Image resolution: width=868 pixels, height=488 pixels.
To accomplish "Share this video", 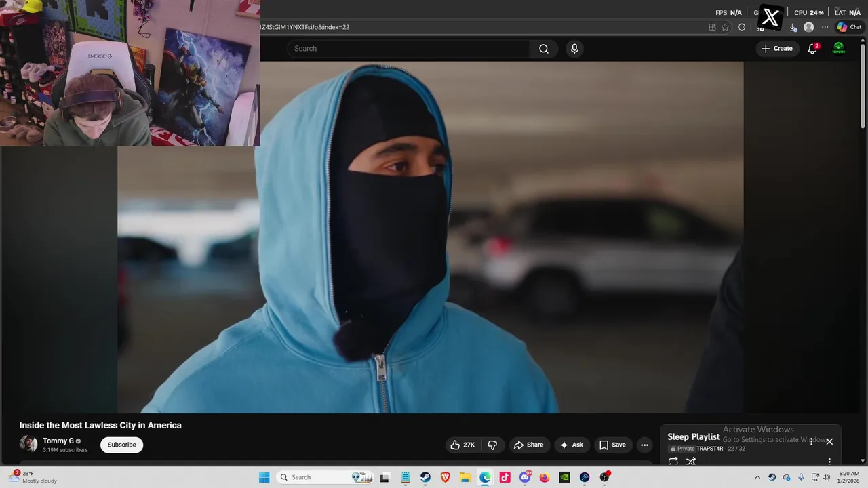I will pyautogui.click(x=529, y=445).
